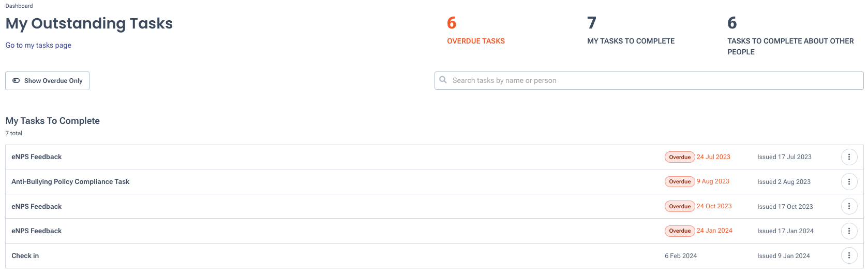868x271 pixels.
Task: Click Overdue badge dated 24 Jul 2023
Action: [x=680, y=157]
